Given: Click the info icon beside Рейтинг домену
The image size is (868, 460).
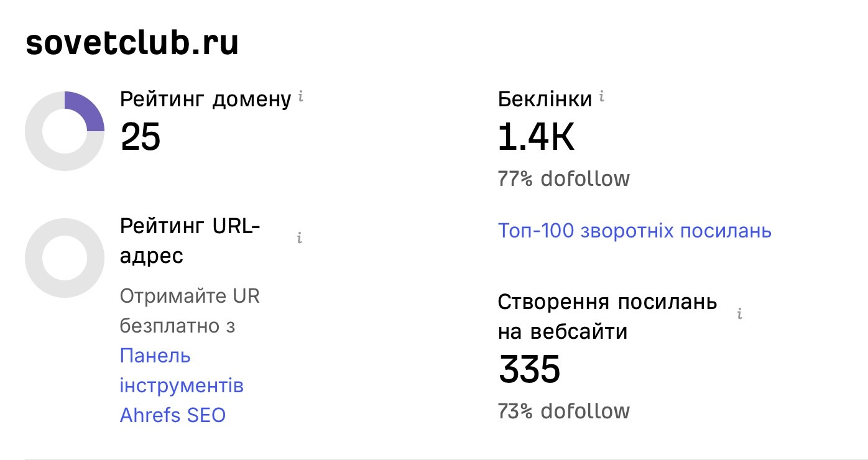Looking at the screenshot, I should tap(301, 97).
